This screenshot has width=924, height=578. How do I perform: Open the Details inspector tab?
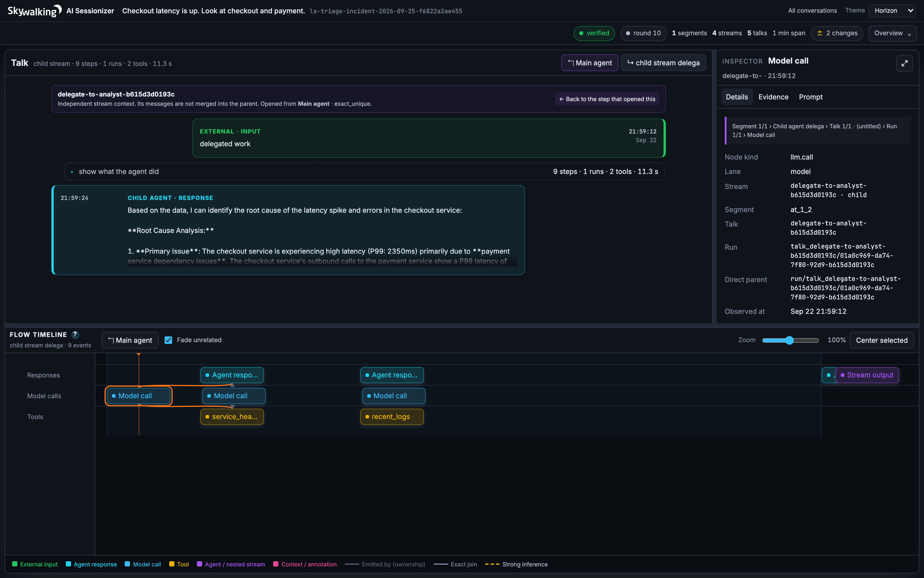coord(737,97)
